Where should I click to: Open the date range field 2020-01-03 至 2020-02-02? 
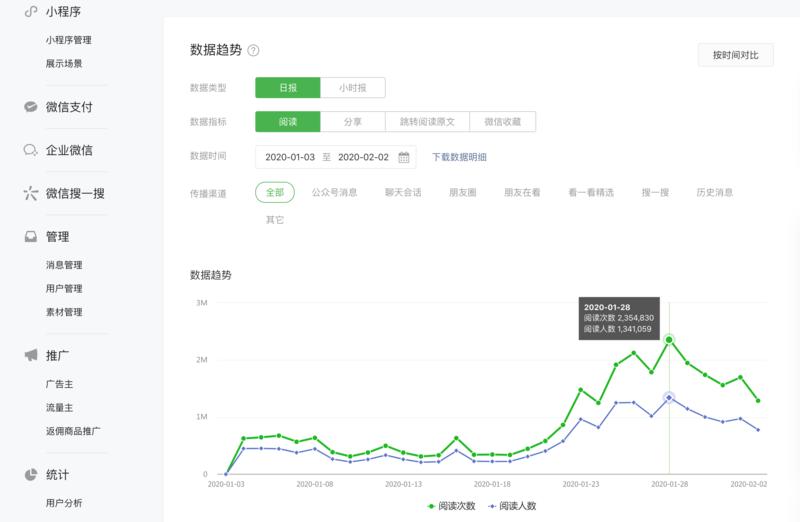[x=336, y=157]
